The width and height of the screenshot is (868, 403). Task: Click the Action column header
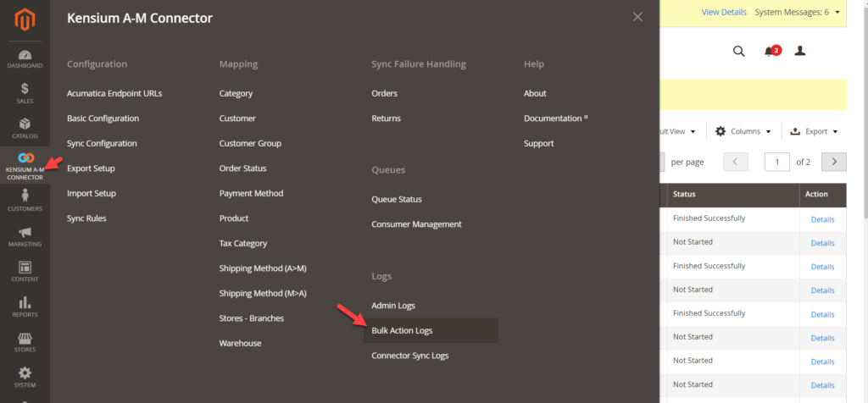(822, 194)
